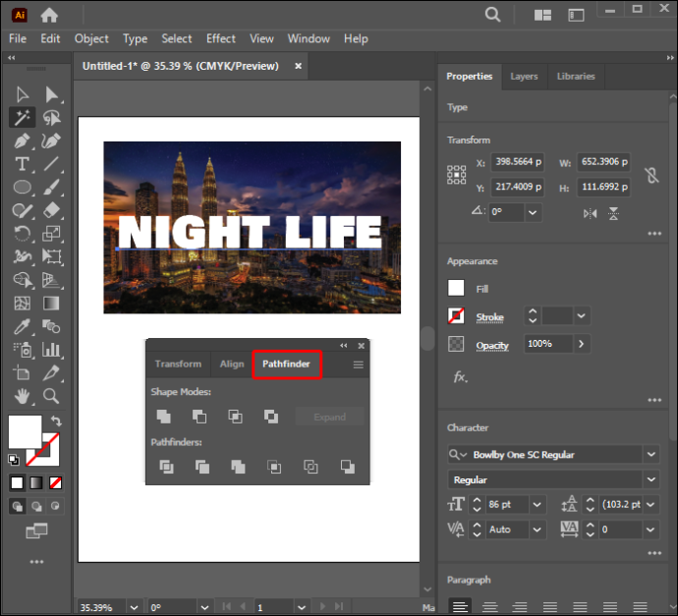Select the Magic Wand tool

pos(22,118)
